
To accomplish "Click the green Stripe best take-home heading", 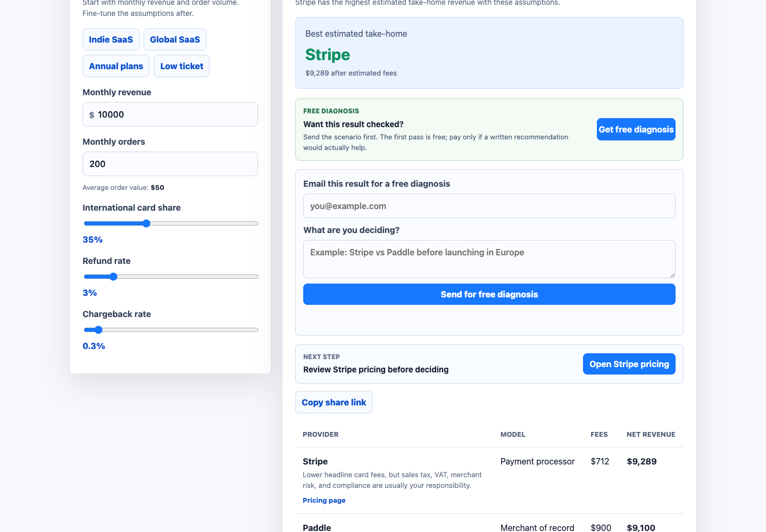I will point(328,55).
